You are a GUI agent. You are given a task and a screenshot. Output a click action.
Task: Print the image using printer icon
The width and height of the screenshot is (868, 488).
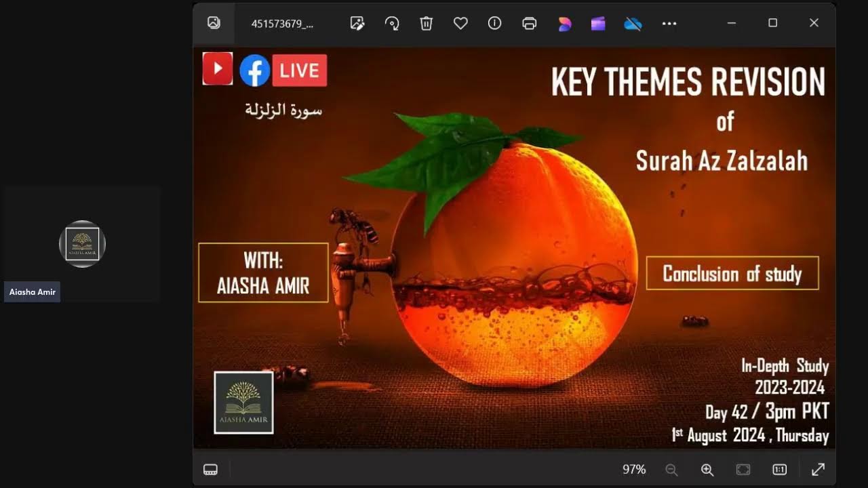tap(530, 23)
